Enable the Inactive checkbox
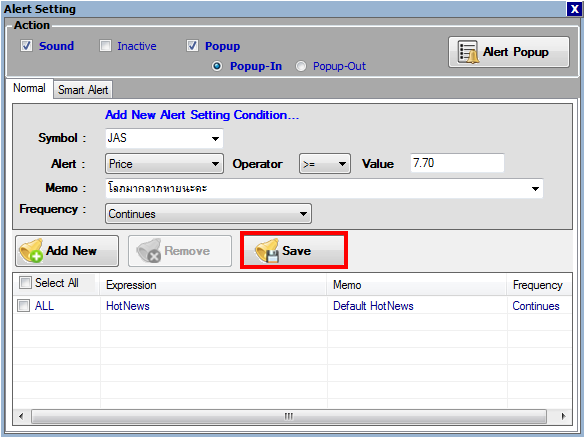The image size is (585, 438). (105, 46)
